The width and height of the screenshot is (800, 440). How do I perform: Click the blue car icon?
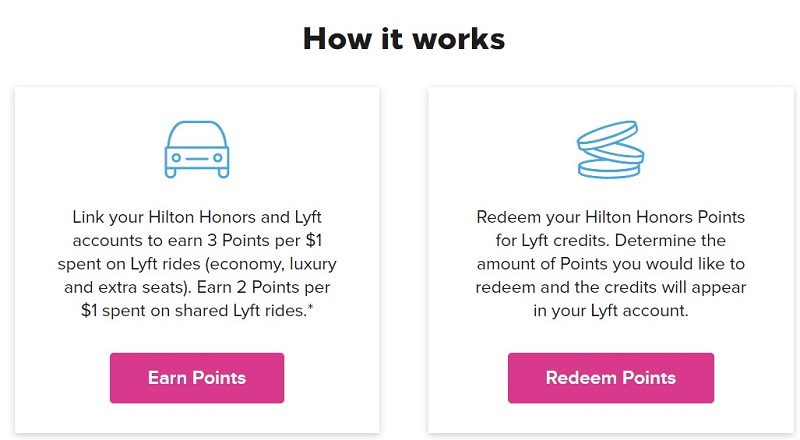point(197,149)
